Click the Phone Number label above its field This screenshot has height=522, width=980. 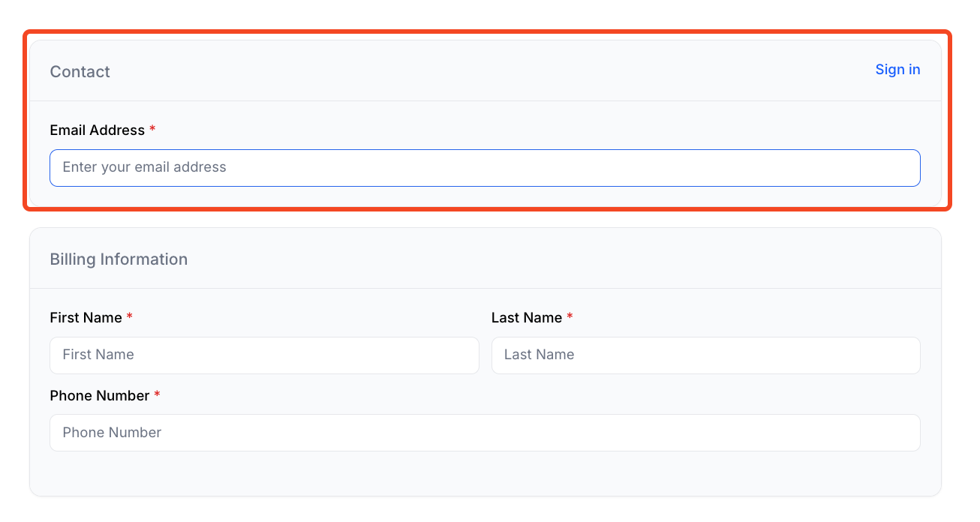coord(99,396)
